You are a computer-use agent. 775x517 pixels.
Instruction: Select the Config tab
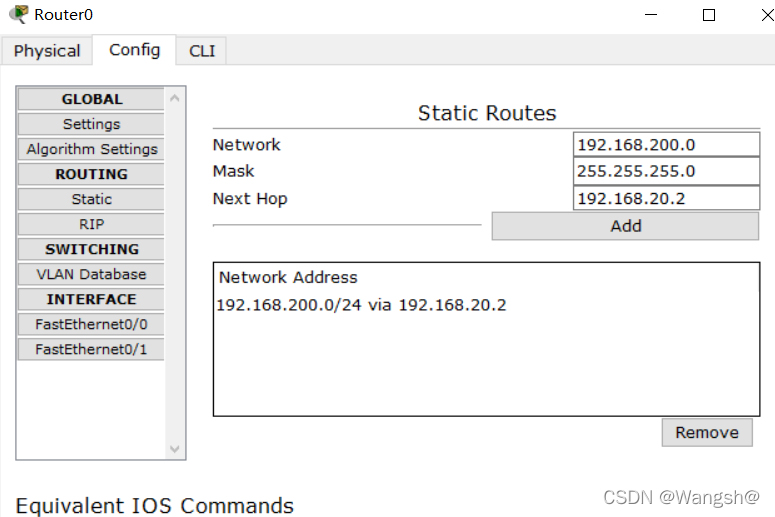(x=135, y=50)
